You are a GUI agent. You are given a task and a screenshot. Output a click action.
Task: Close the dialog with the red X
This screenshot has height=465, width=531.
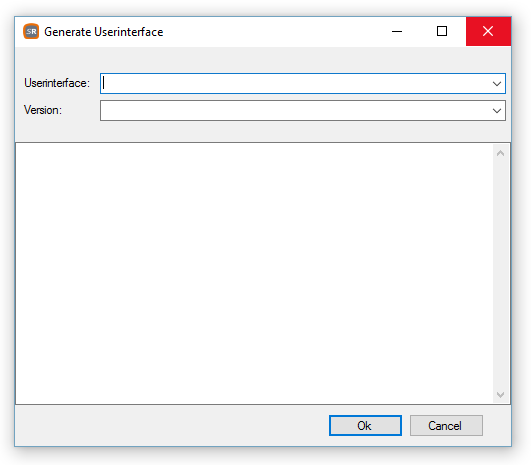click(488, 31)
